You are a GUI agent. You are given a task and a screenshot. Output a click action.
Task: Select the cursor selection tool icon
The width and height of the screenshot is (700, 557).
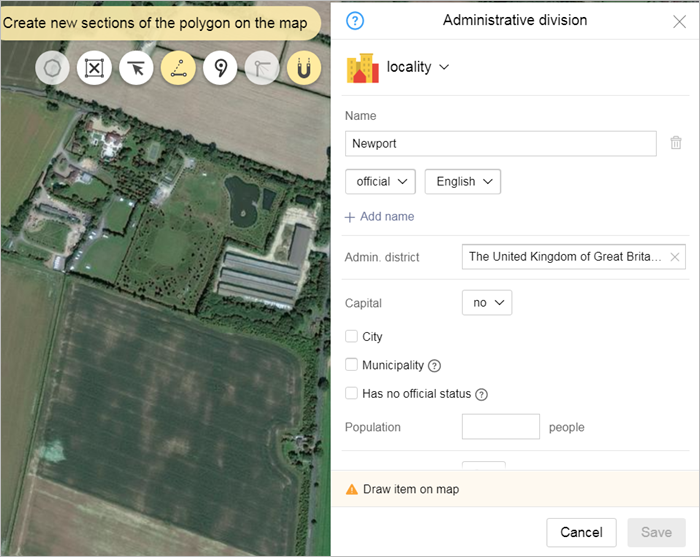tap(136, 68)
